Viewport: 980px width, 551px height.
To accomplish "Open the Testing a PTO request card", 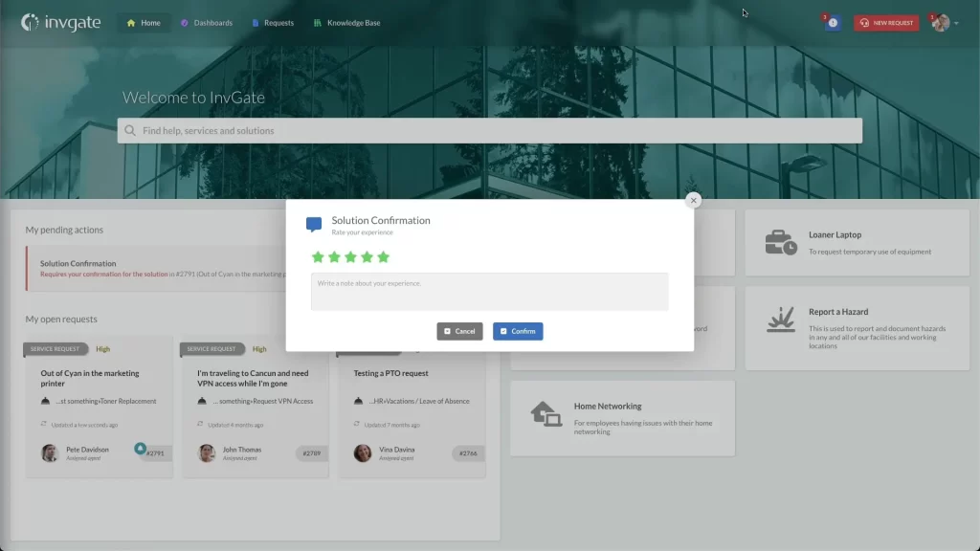I will click(x=412, y=408).
